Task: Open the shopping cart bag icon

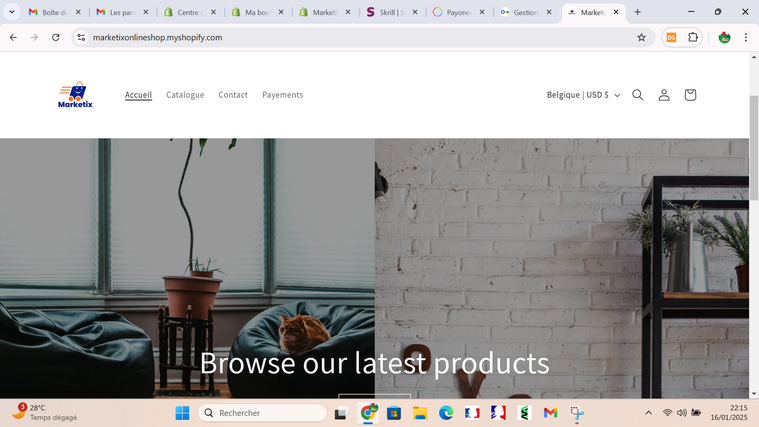Action: 690,95
